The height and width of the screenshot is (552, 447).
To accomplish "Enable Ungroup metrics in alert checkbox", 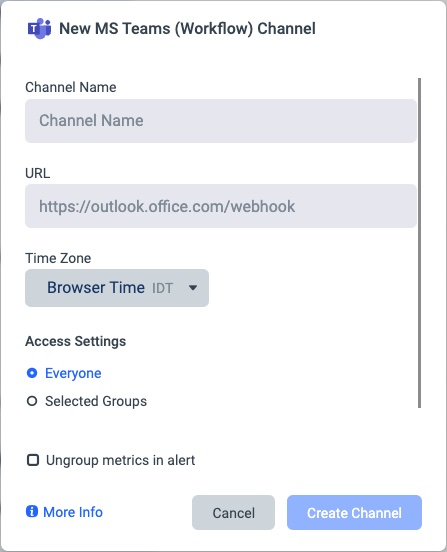I will pyautogui.click(x=33, y=460).
